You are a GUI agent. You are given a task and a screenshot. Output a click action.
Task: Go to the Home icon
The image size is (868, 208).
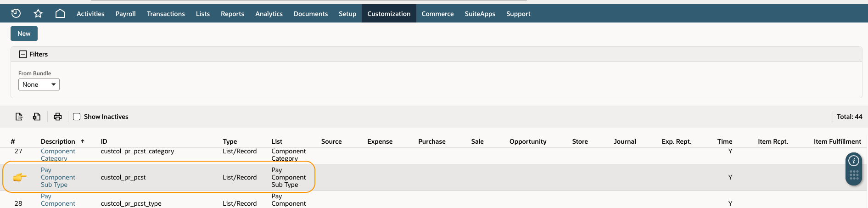click(60, 13)
